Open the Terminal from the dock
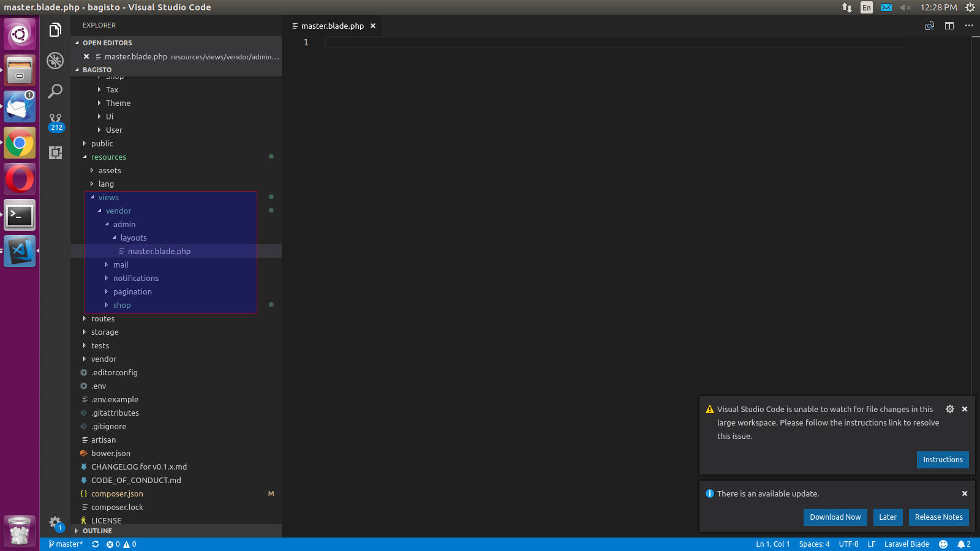Viewport: 980px width, 551px height. tap(20, 216)
